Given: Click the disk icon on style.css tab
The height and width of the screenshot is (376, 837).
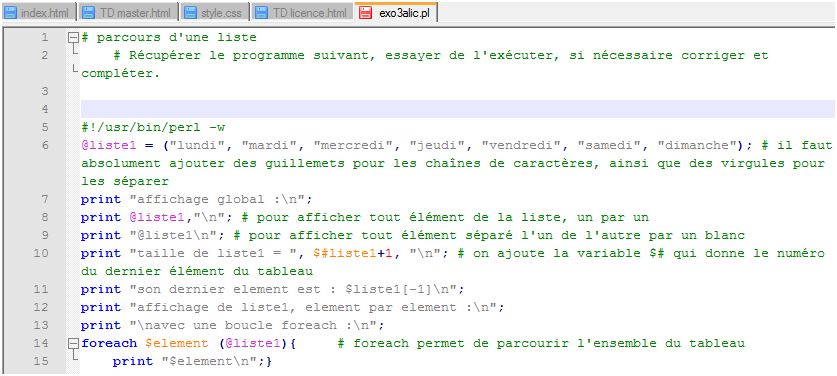Looking at the screenshot, I should [189, 13].
